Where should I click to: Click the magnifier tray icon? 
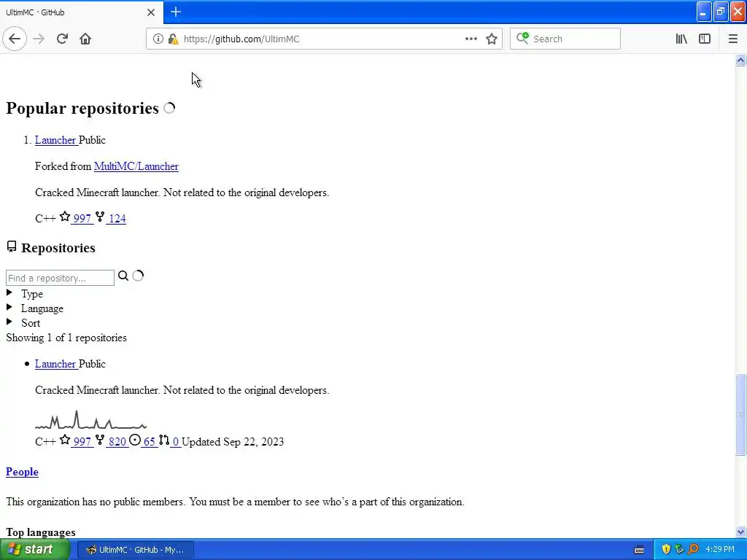694,550
